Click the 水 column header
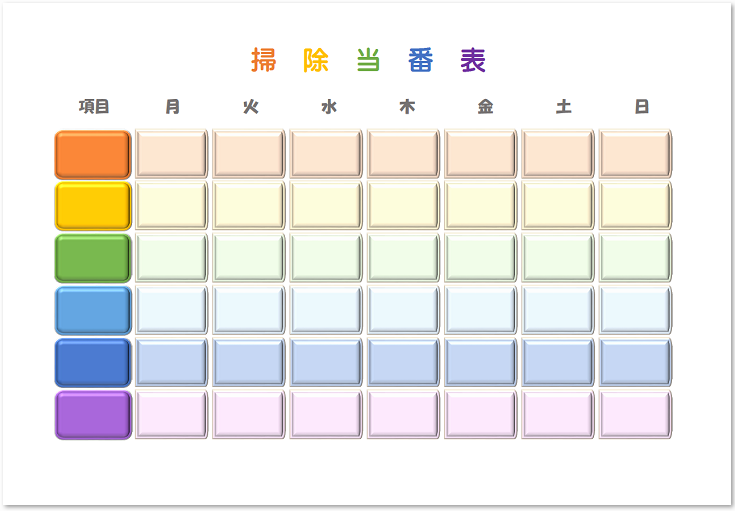Screen dimensions: 735x511 [x=328, y=107]
